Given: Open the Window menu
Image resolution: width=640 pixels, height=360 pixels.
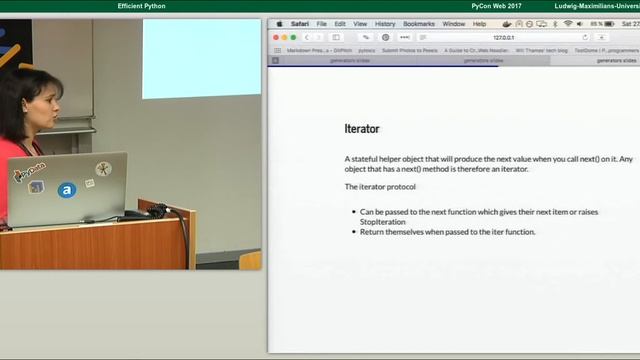Looking at the screenshot, I should (454, 24).
